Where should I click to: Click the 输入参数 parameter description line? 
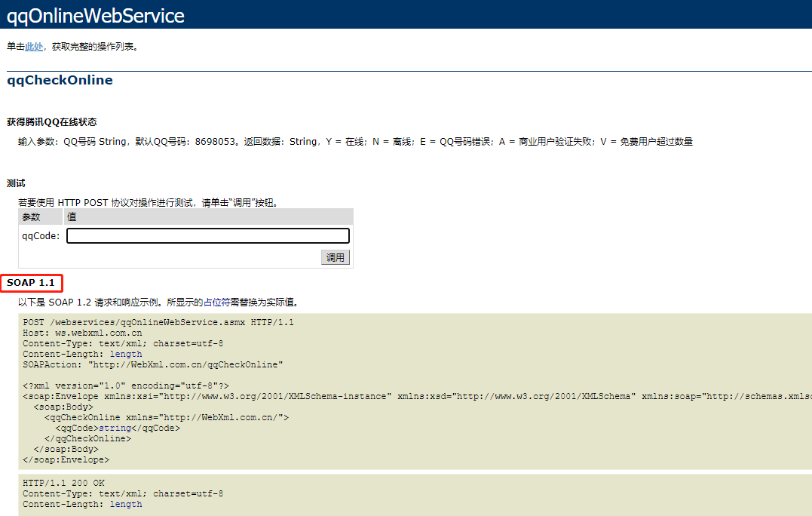(355, 142)
